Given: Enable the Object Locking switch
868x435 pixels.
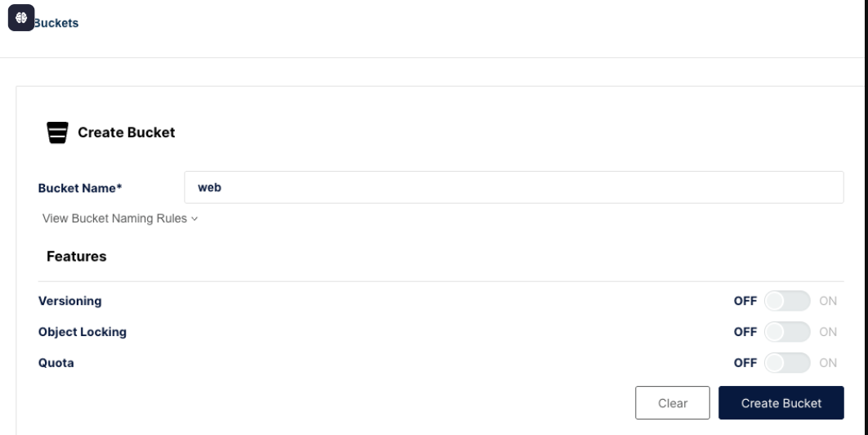Looking at the screenshot, I should pos(786,332).
